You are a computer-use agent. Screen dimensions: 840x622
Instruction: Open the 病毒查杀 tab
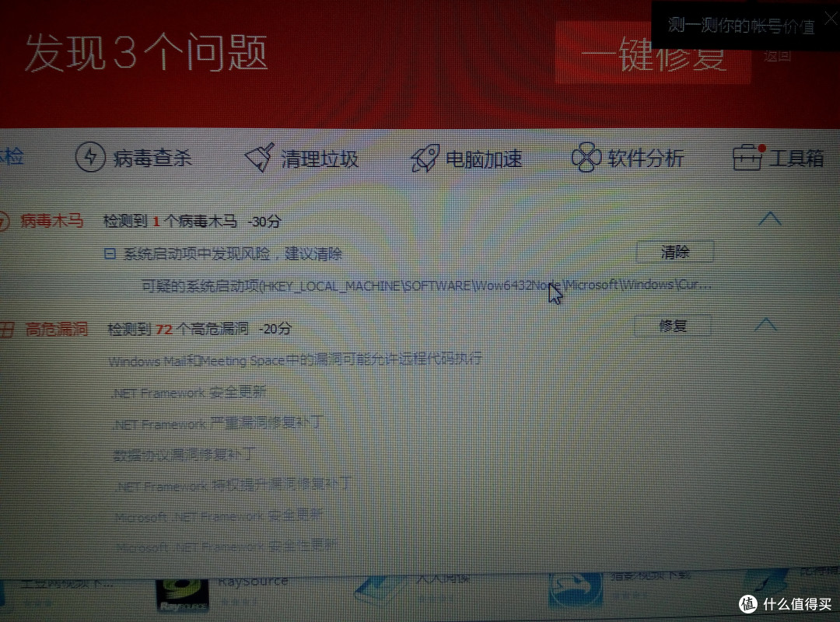134,157
